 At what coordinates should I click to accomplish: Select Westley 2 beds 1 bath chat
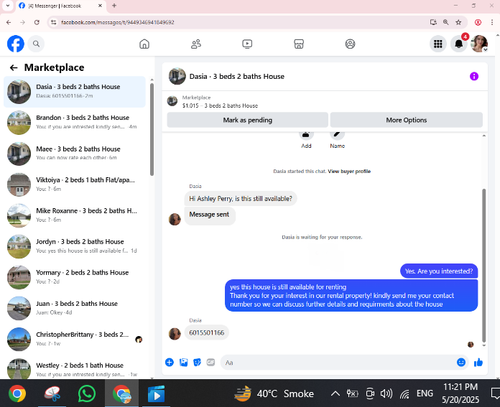[75, 368]
